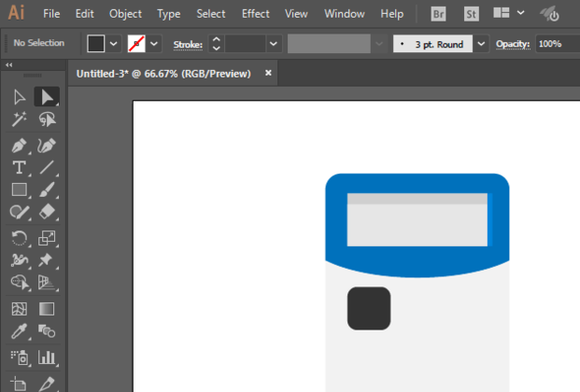Click the dark fill color swatch
The width and height of the screenshot is (580, 392).
[x=96, y=44]
